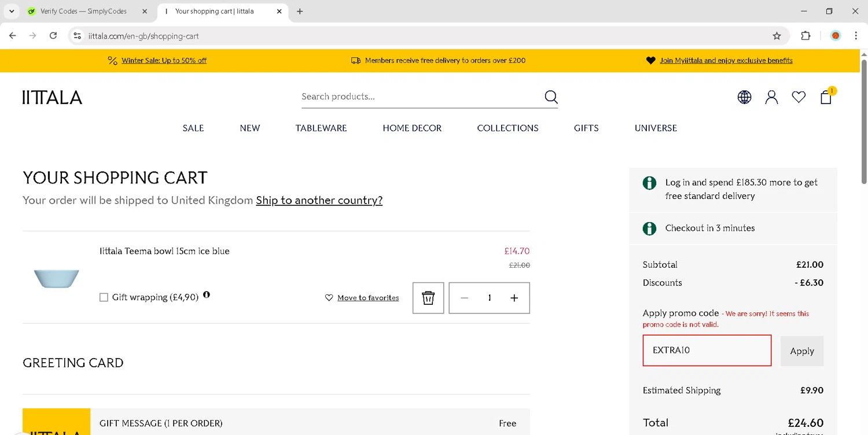868x435 pixels.
Task: Open the GIFTS menu
Action: pyautogui.click(x=586, y=128)
